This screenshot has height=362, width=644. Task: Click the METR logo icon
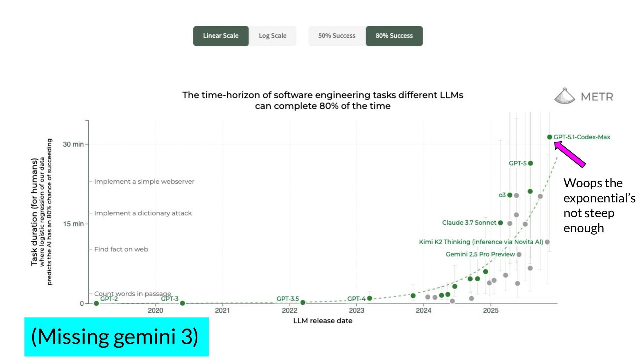coord(564,96)
